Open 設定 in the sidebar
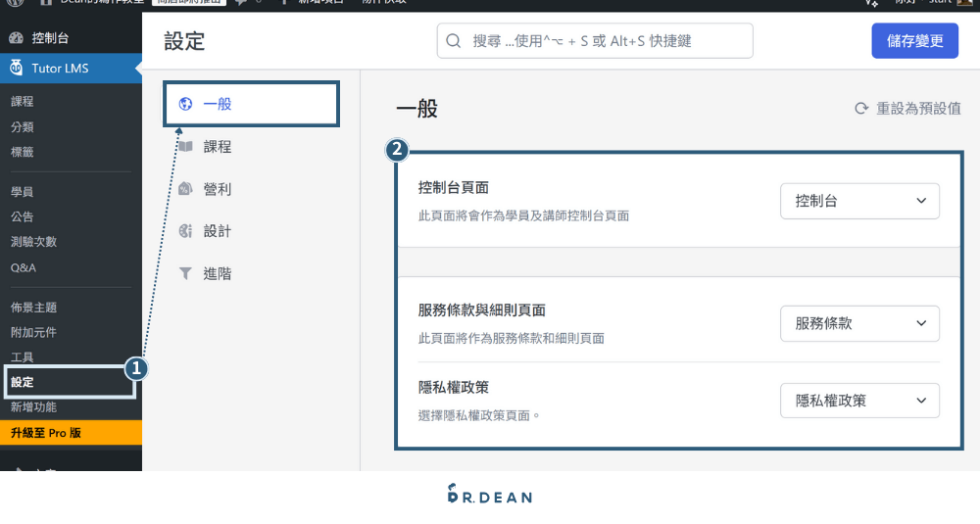 pos(22,382)
